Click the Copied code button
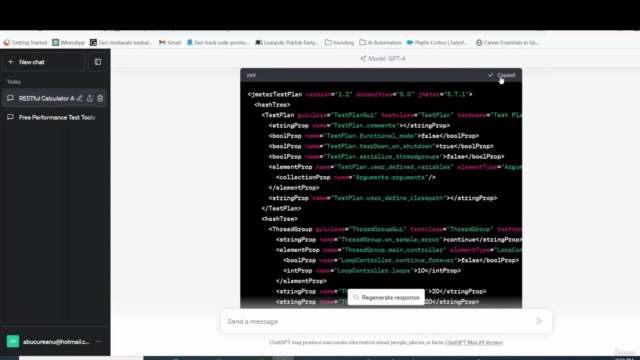 502,75
